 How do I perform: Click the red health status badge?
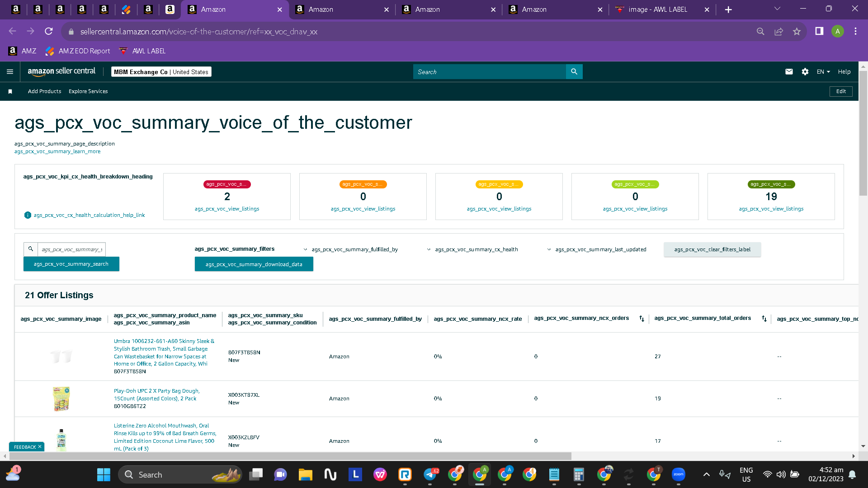(227, 184)
